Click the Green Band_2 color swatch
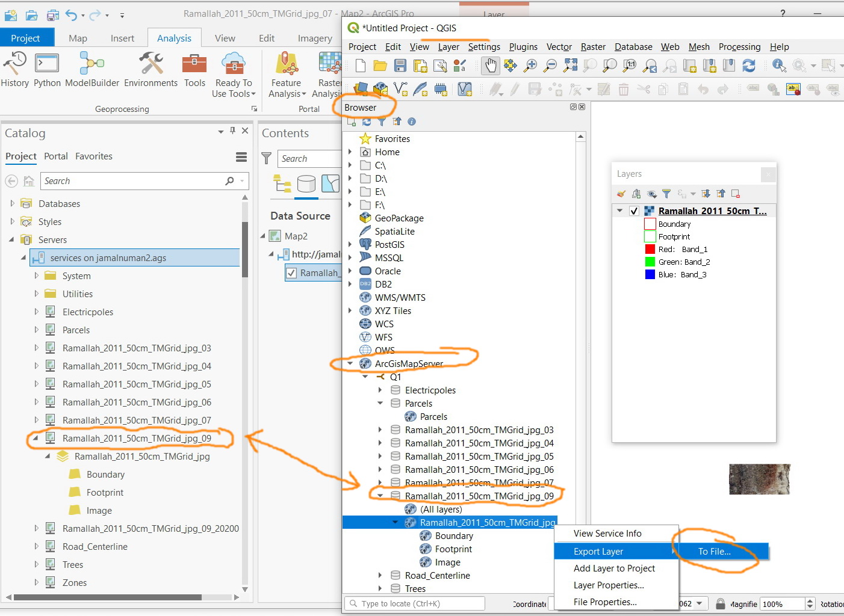Viewport: 844px width, 616px height. pyautogui.click(x=650, y=262)
